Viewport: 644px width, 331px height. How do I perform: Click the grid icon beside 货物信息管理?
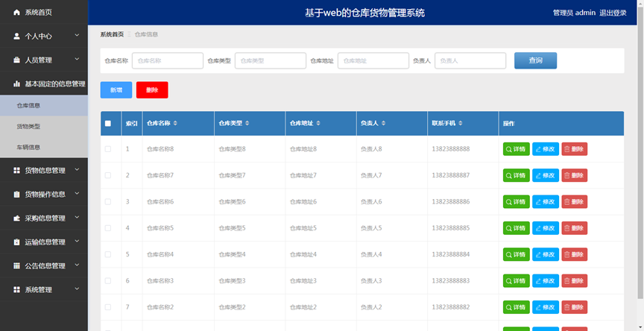click(16, 171)
